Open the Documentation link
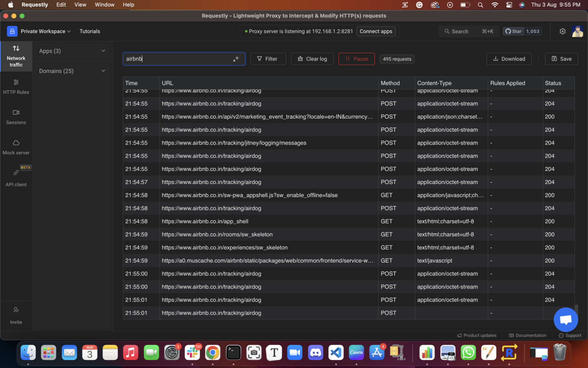Image resolution: width=588 pixels, height=368 pixels. coord(528,335)
